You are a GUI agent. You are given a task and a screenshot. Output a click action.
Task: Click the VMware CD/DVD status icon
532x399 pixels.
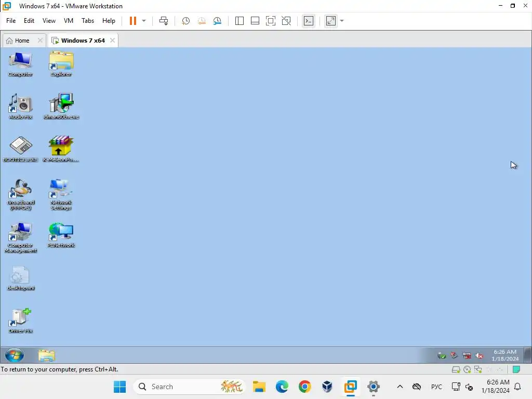coord(467,369)
